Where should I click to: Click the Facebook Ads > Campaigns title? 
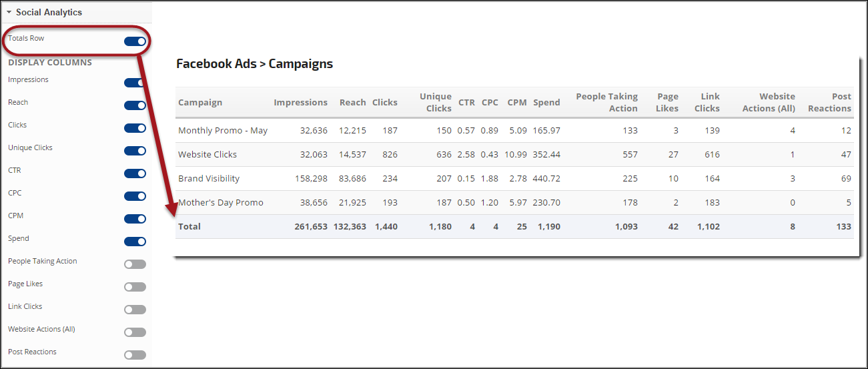(x=254, y=64)
